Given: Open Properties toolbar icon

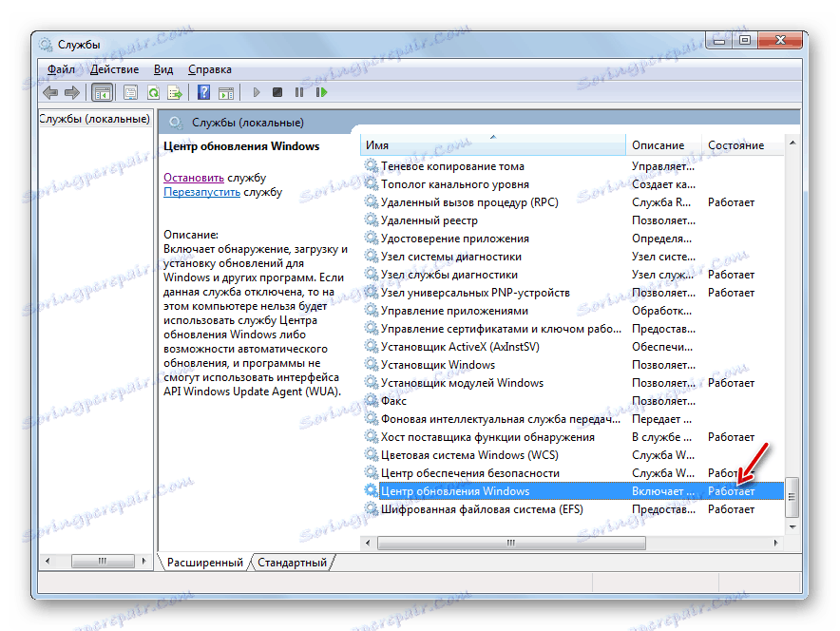Looking at the screenshot, I should point(130,93).
